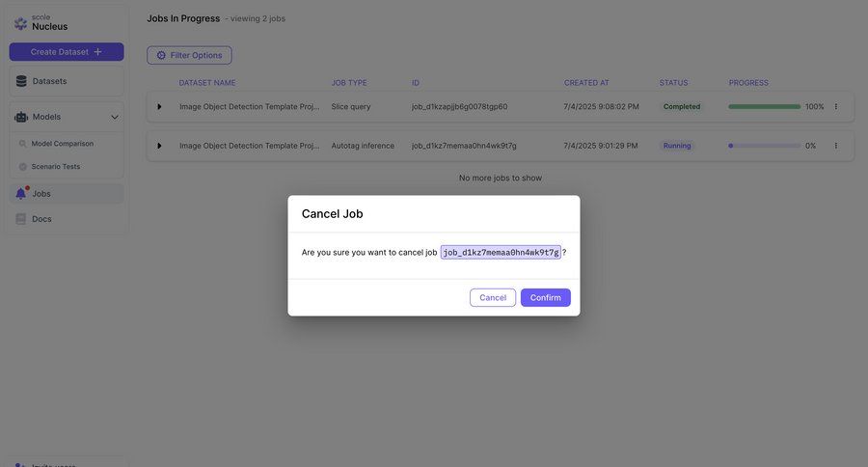Click the Model Comparison magnifier icon
The height and width of the screenshot is (467, 868).
23,144
